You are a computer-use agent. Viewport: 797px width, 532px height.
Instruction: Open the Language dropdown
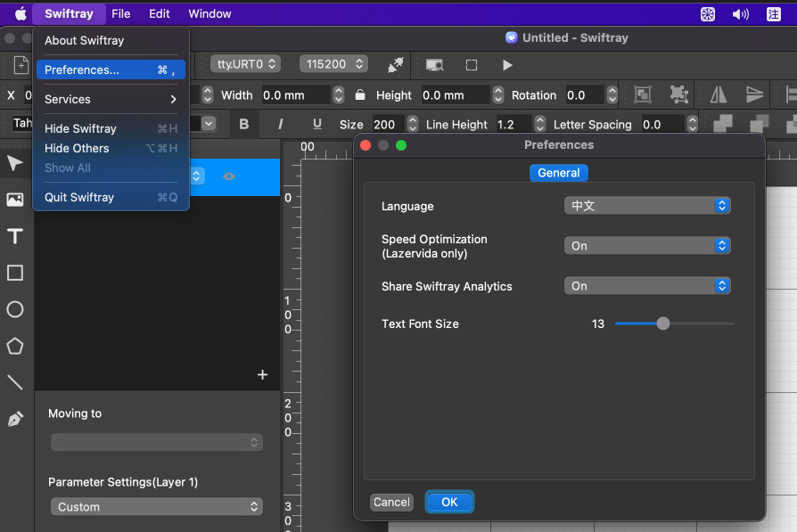pos(647,205)
